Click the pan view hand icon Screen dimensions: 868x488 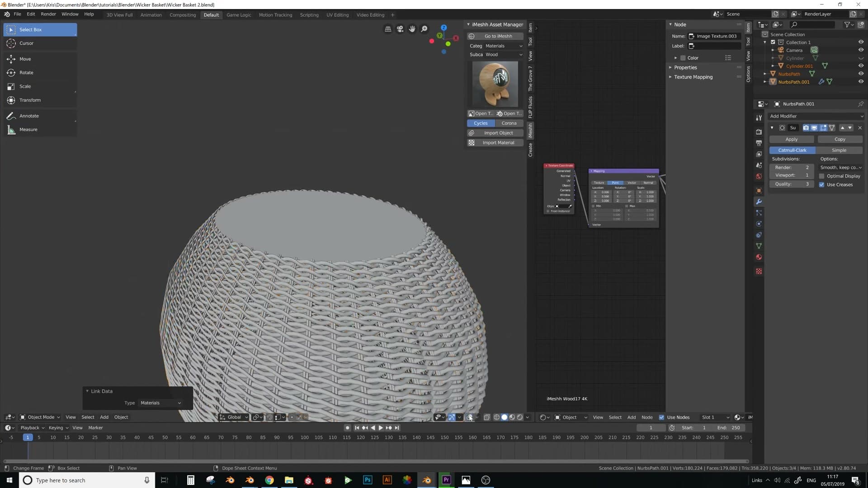click(412, 29)
